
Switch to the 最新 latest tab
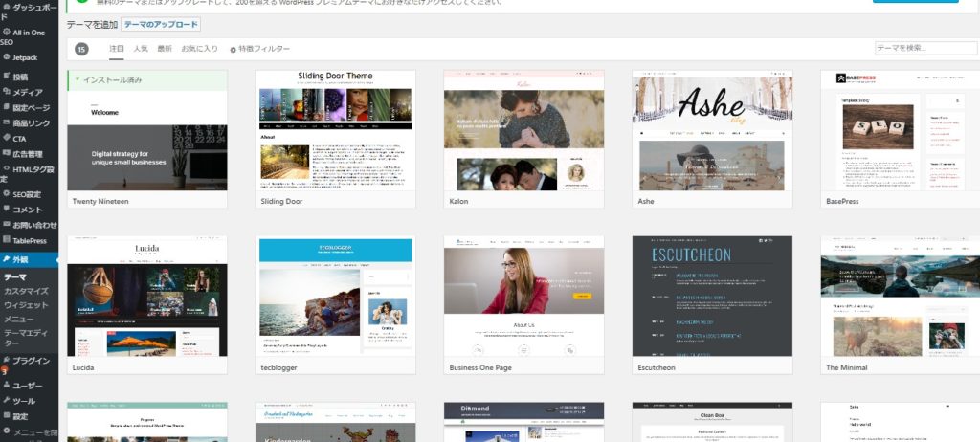pyautogui.click(x=165, y=49)
